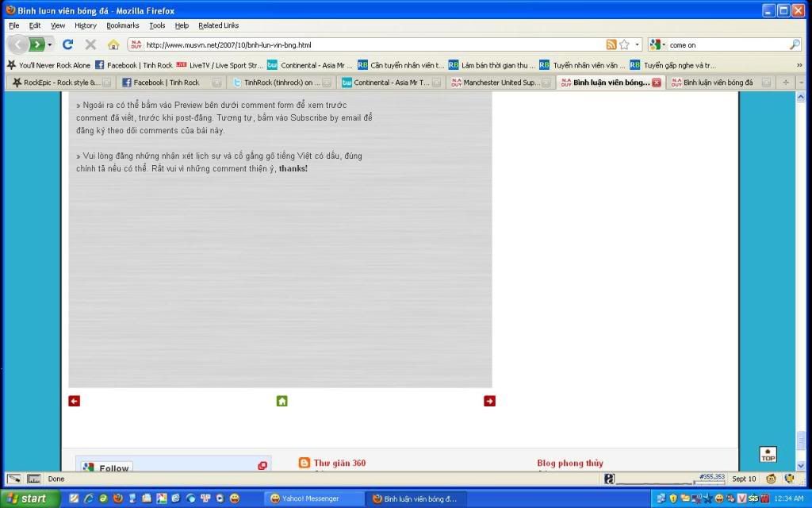
Task: Launch Firefox from quick launch bar
Action: point(118,498)
